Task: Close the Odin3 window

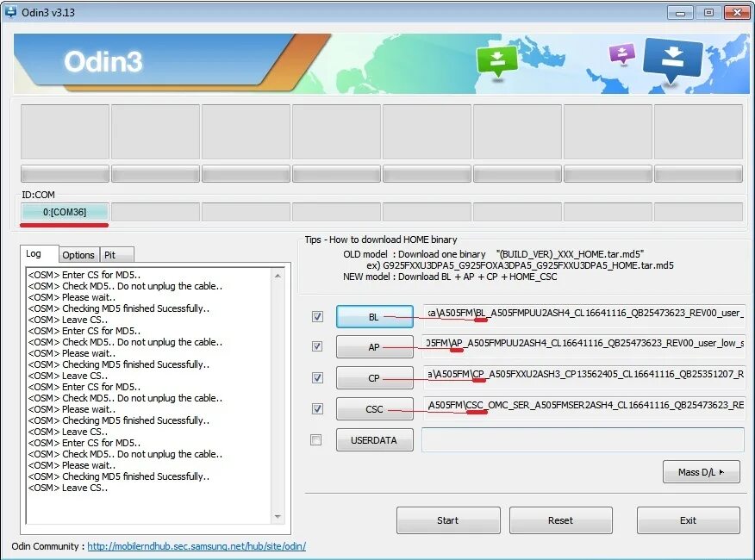Action: tap(737, 13)
